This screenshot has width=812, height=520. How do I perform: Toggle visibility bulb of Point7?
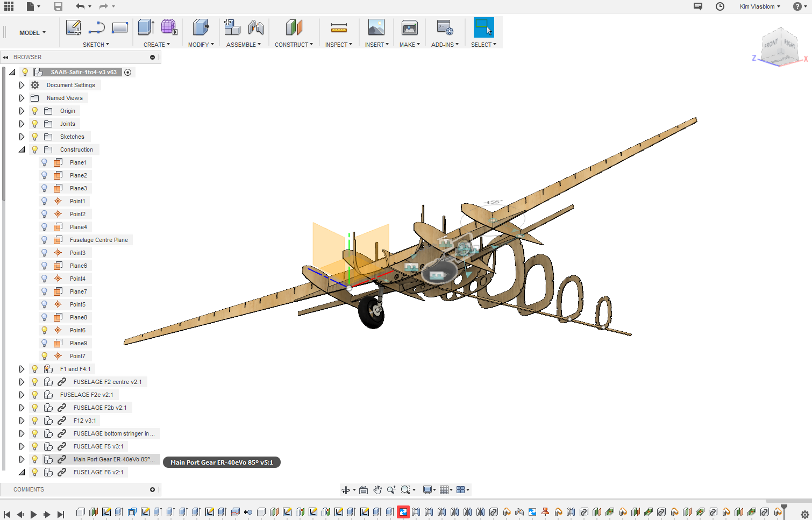point(45,356)
